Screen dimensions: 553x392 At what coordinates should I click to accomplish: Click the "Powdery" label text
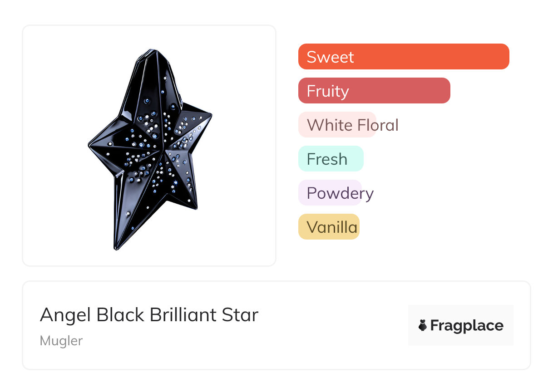340,193
